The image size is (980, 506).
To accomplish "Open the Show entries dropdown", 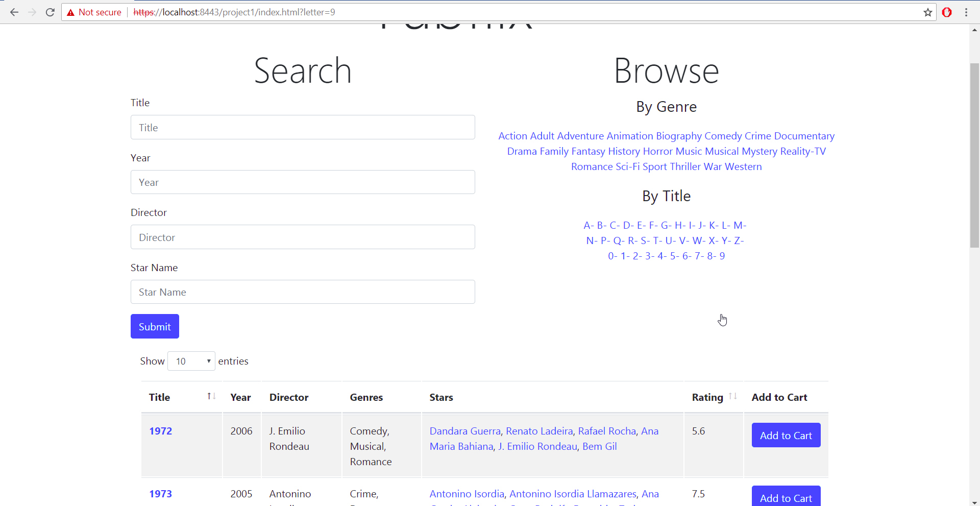I will 191,361.
